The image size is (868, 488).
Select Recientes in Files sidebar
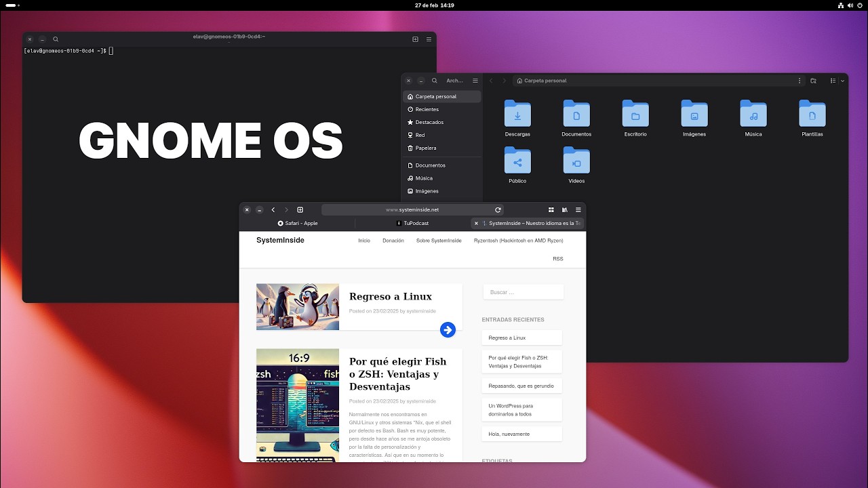[441, 109]
